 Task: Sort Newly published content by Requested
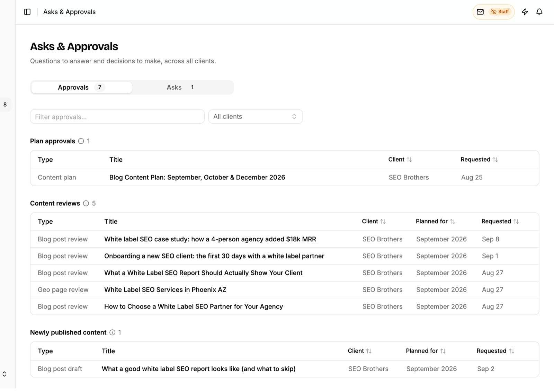tap(495, 351)
